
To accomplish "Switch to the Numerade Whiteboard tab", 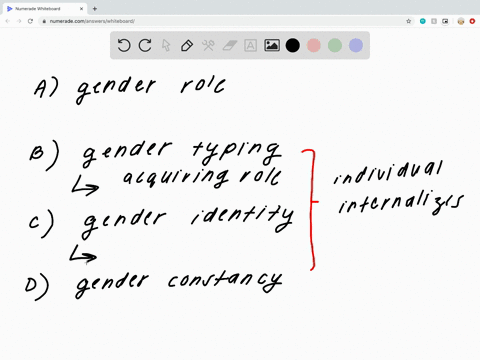I will 45,9.
